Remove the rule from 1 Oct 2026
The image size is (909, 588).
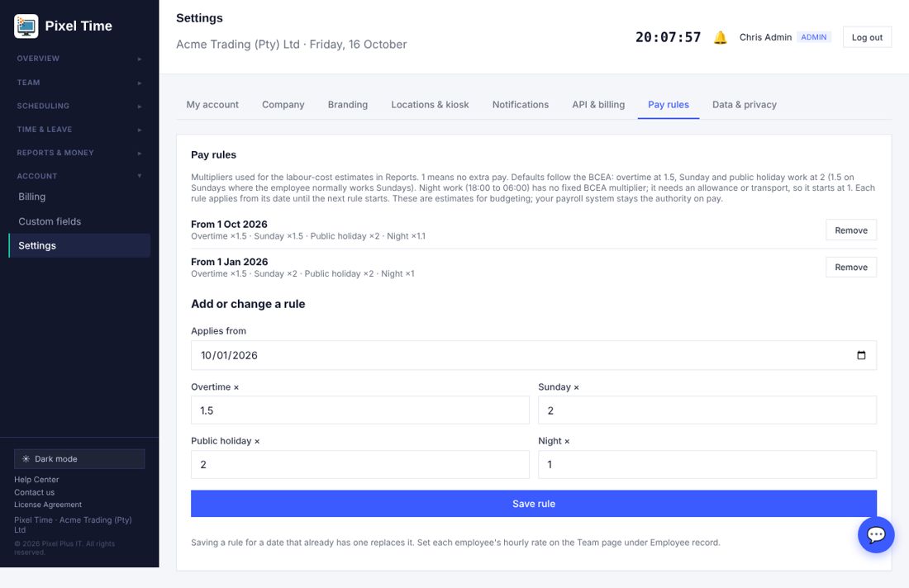851,230
